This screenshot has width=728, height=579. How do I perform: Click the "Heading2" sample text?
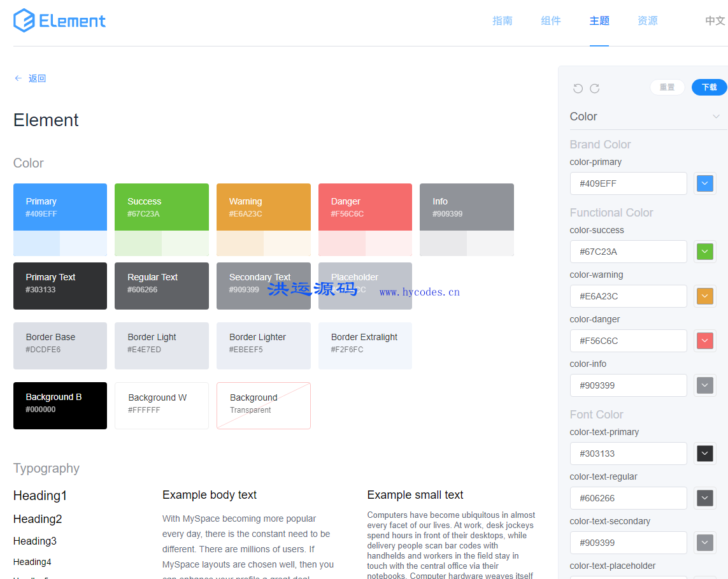[38, 518]
